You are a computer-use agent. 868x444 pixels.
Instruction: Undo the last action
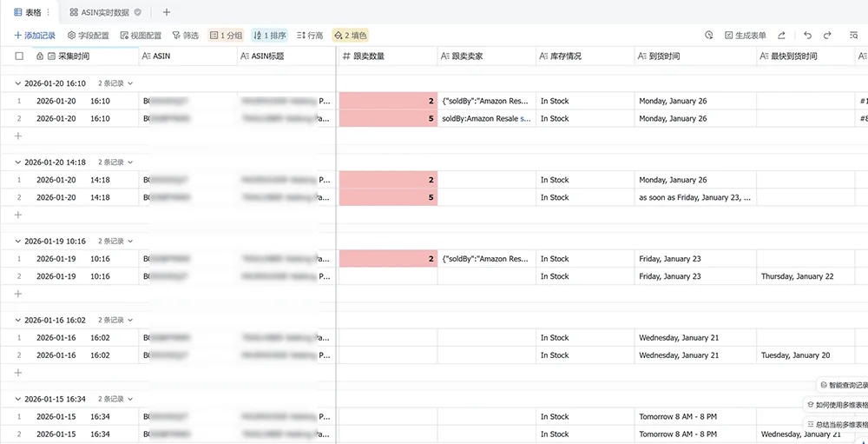[x=807, y=36]
